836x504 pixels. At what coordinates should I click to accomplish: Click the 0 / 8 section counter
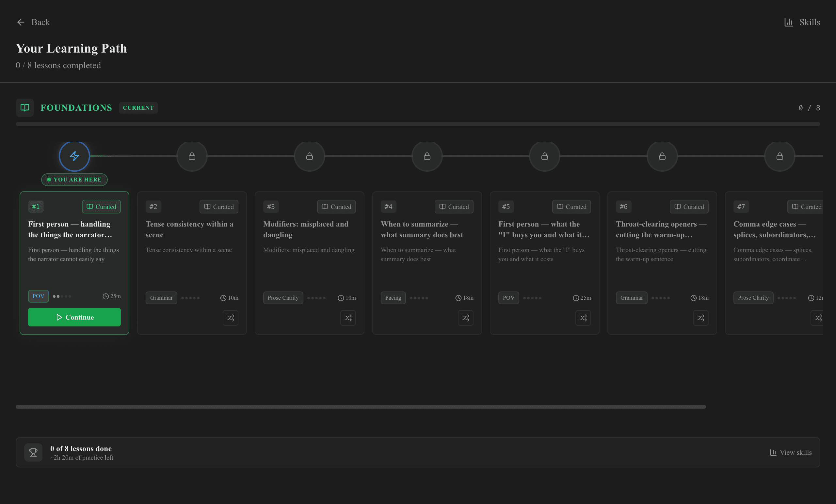tap(809, 108)
